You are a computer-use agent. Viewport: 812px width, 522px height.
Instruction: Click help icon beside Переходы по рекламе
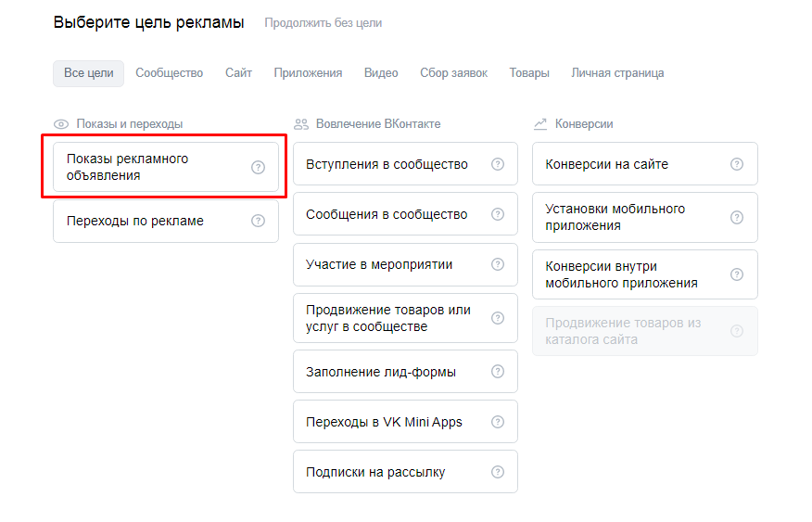(258, 221)
